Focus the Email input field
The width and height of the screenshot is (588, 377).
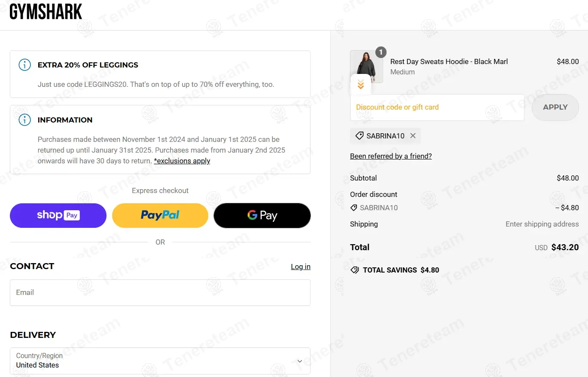point(160,293)
